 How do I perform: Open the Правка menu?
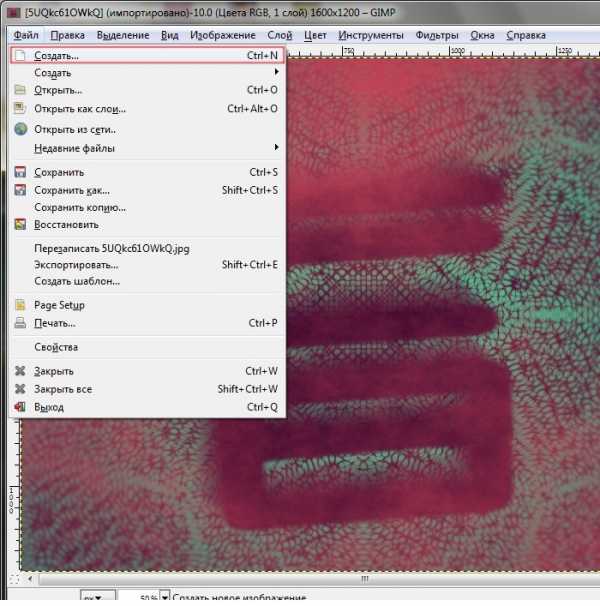tap(68, 35)
